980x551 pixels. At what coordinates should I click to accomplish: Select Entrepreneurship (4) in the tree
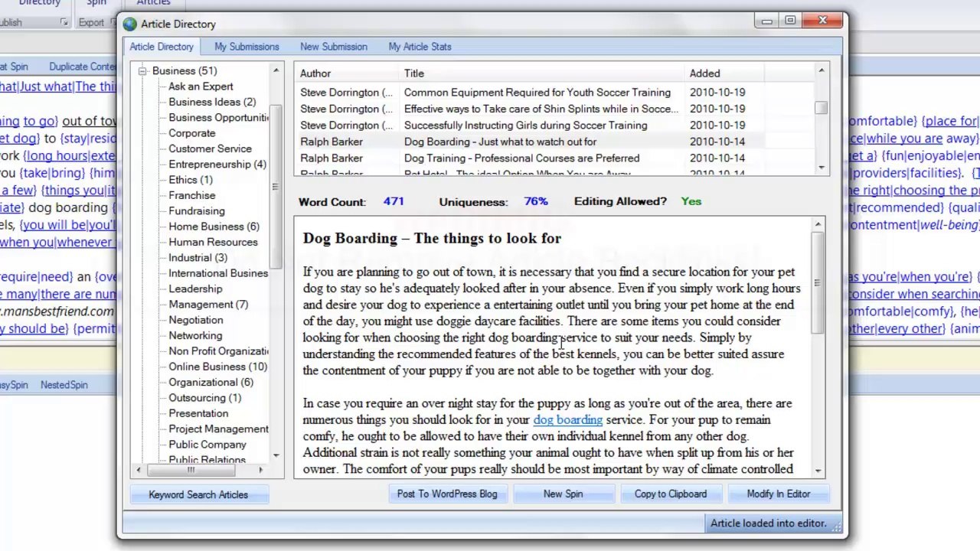[x=217, y=165]
